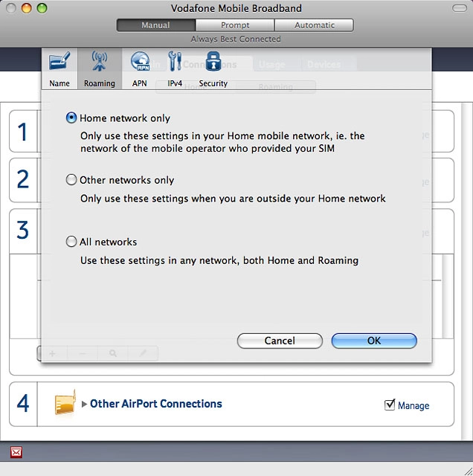Switch to Prompt connection mode
This screenshot has width=473, height=476.
(235, 25)
